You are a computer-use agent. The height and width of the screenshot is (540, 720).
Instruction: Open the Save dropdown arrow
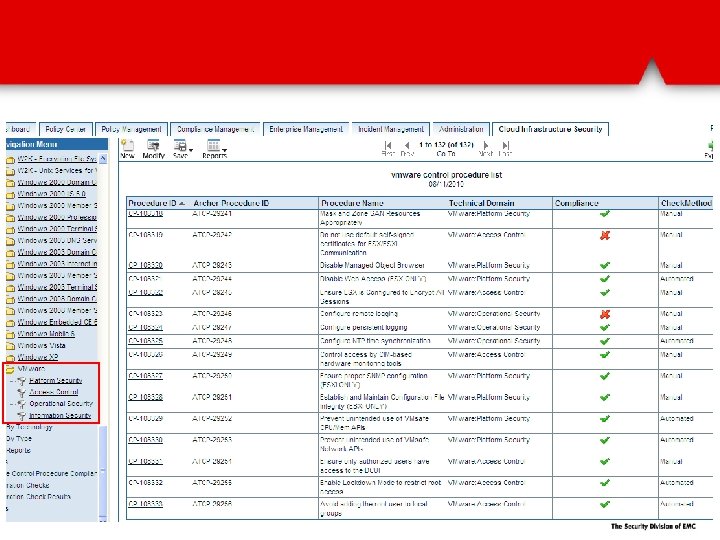[191, 150]
